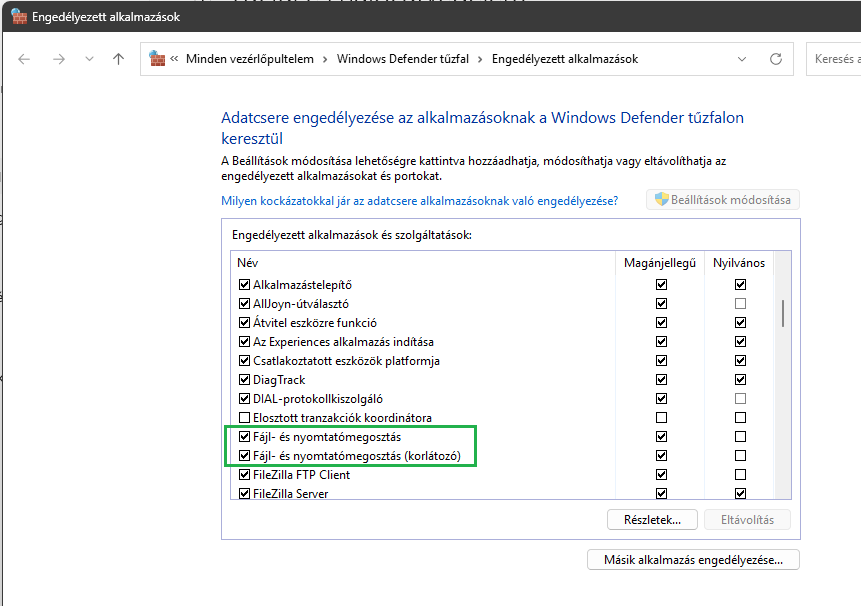Click Beállítások módosítása button
Viewport: 861px width, 606px height.
click(723, 200)
